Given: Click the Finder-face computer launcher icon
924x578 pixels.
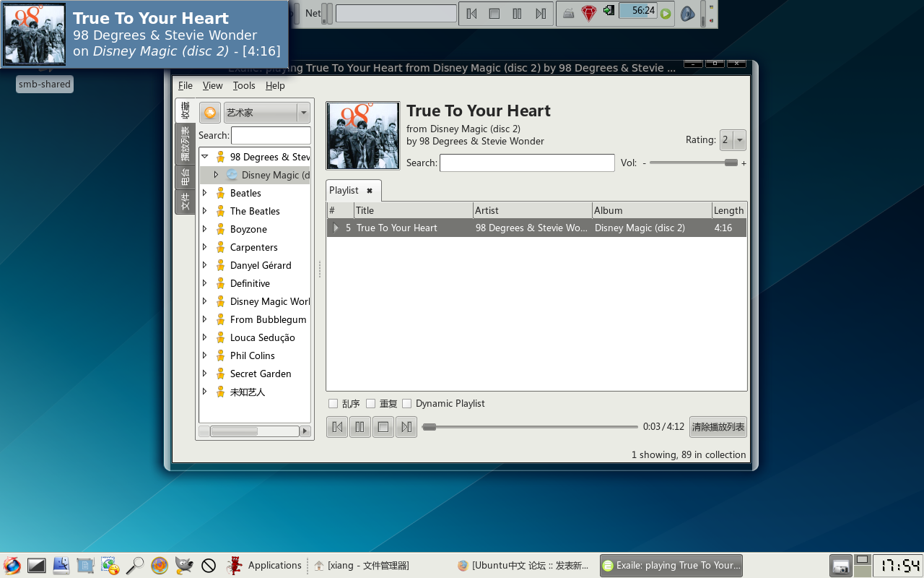Looking at the screenshot, I should (x=61, y=565).
